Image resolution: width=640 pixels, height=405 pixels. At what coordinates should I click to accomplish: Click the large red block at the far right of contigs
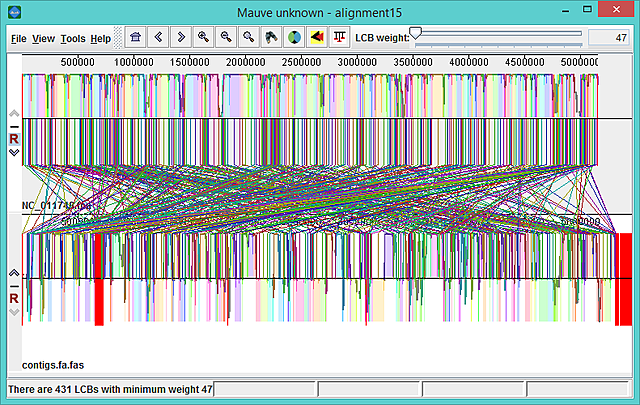[x=624, y=279]
